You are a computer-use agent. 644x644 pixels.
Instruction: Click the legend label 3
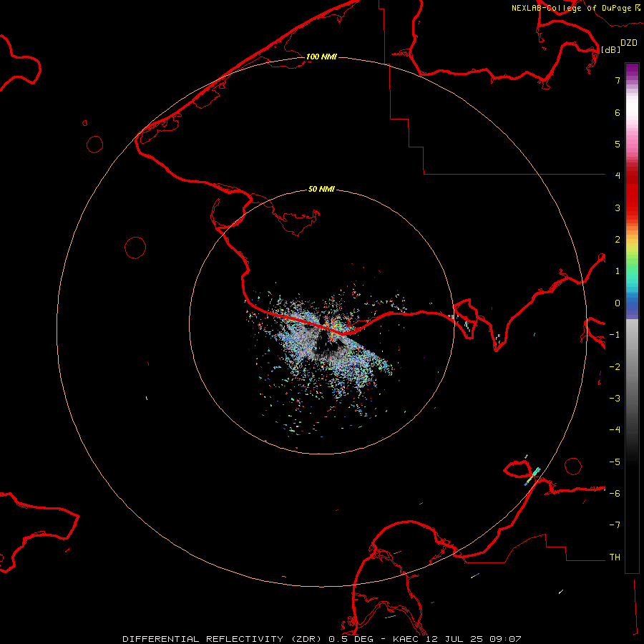point(618,208)
